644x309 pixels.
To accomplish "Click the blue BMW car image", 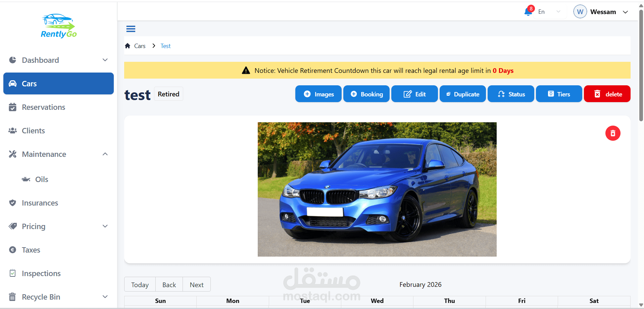I will 377,189.
